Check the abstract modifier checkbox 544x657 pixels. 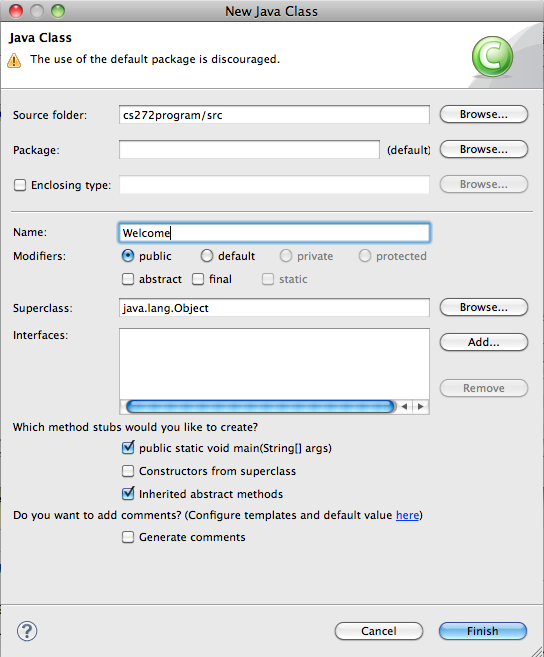[x=128, y=279]
